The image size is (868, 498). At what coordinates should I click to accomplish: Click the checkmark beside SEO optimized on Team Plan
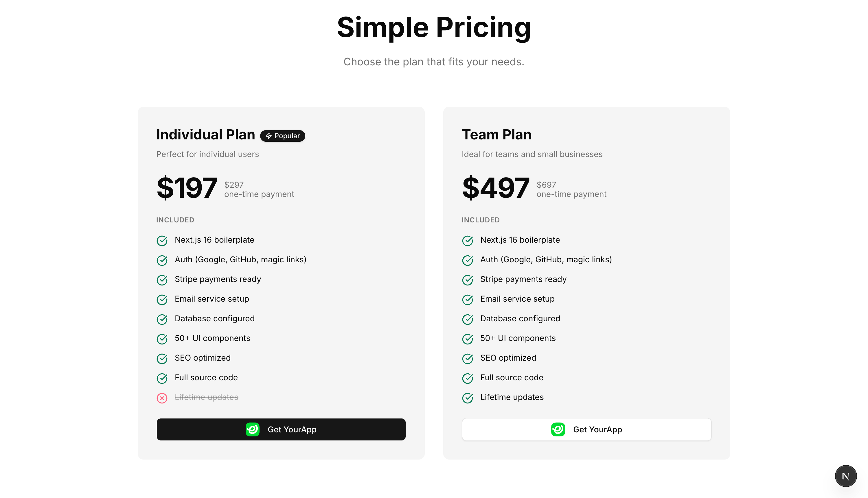click(467, 358)
